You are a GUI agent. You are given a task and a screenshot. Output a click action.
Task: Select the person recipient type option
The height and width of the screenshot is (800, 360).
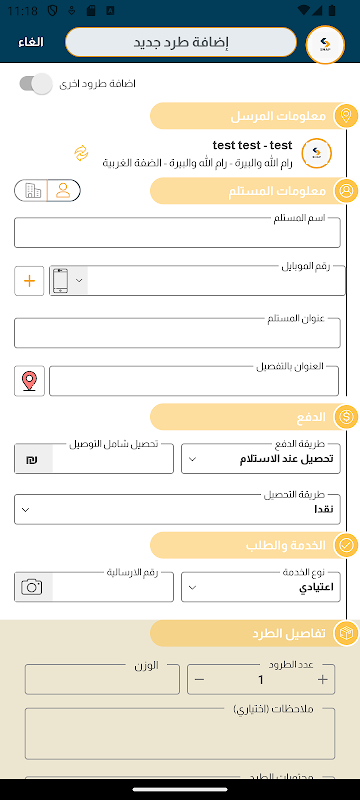pyautogui.click(x=63, y=191)
